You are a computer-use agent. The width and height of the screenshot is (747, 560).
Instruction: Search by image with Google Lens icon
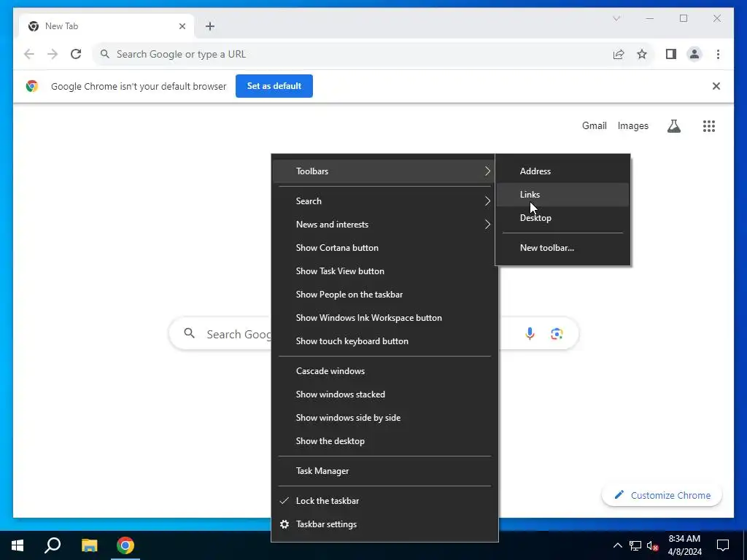[x=557, y=334]
